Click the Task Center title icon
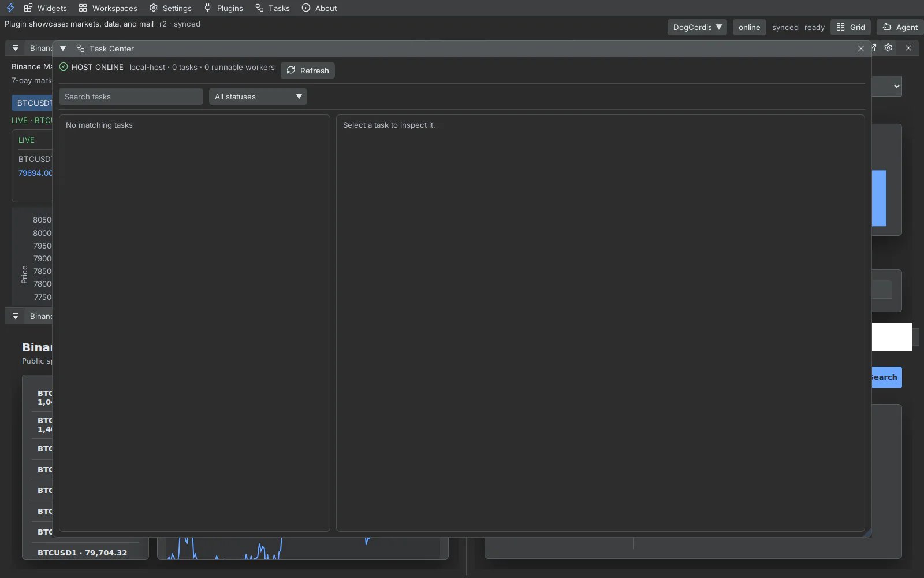Viewport: 924px width, 578px height. click(80, 49)
